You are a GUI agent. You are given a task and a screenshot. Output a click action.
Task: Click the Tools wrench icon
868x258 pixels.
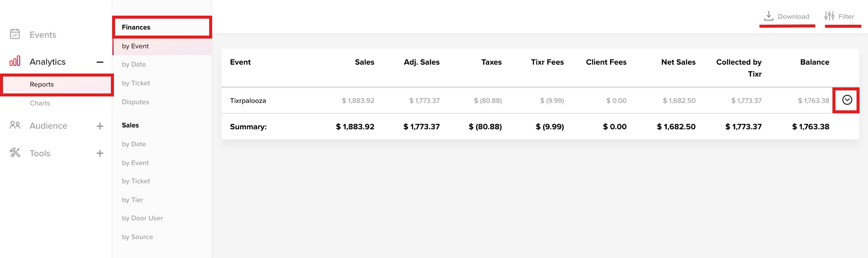click(15, 153)
